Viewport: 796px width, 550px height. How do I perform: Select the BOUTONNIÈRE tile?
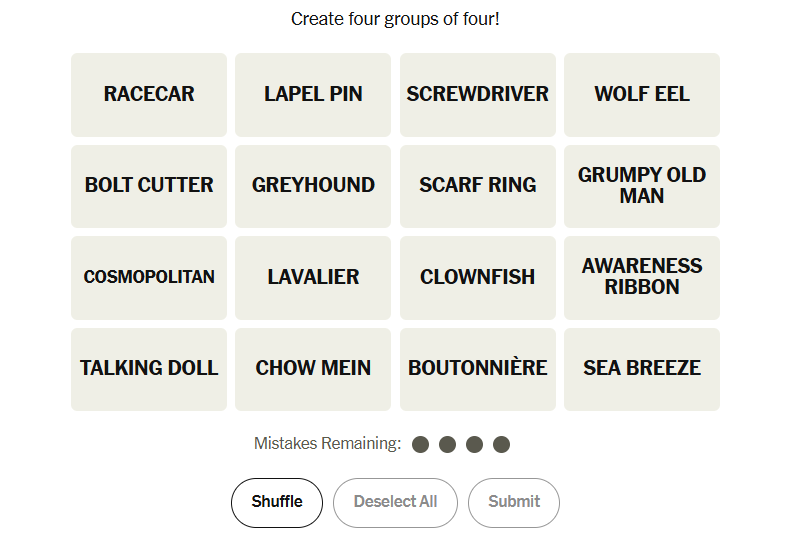tap(477, 369)
